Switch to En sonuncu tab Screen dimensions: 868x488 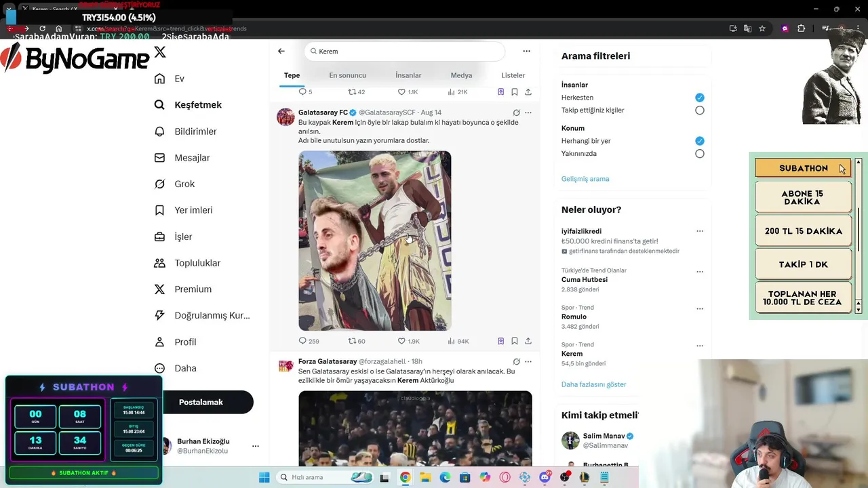pos(347,75)
